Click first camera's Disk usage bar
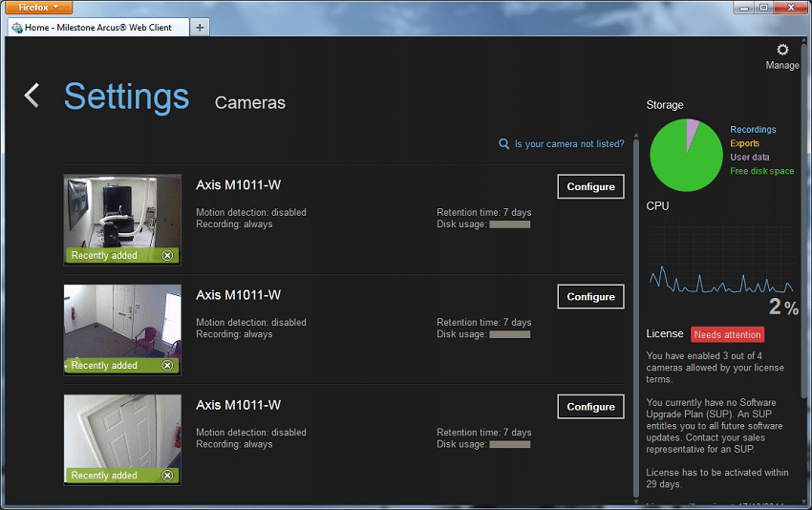The height and width of the screenshot is (510, 812). tap(509, 224)
